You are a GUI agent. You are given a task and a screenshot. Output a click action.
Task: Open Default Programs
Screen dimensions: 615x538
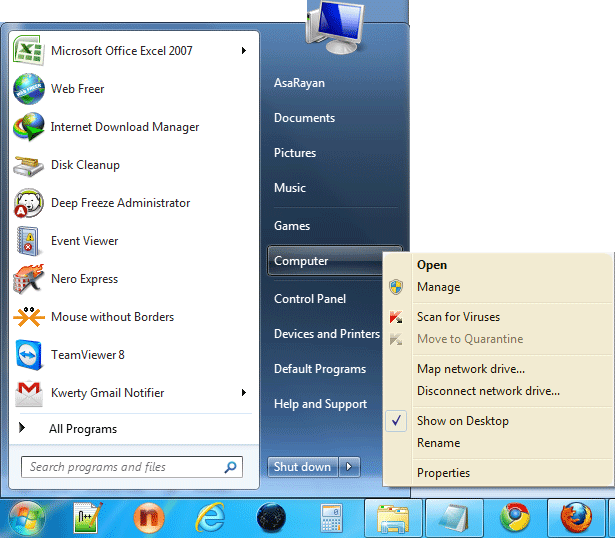coord(320,369)
